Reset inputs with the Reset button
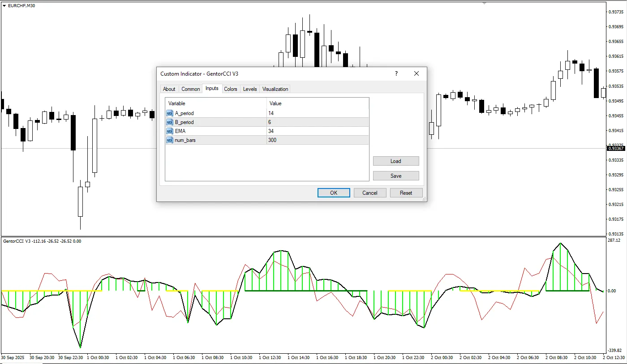 point(406,193)
